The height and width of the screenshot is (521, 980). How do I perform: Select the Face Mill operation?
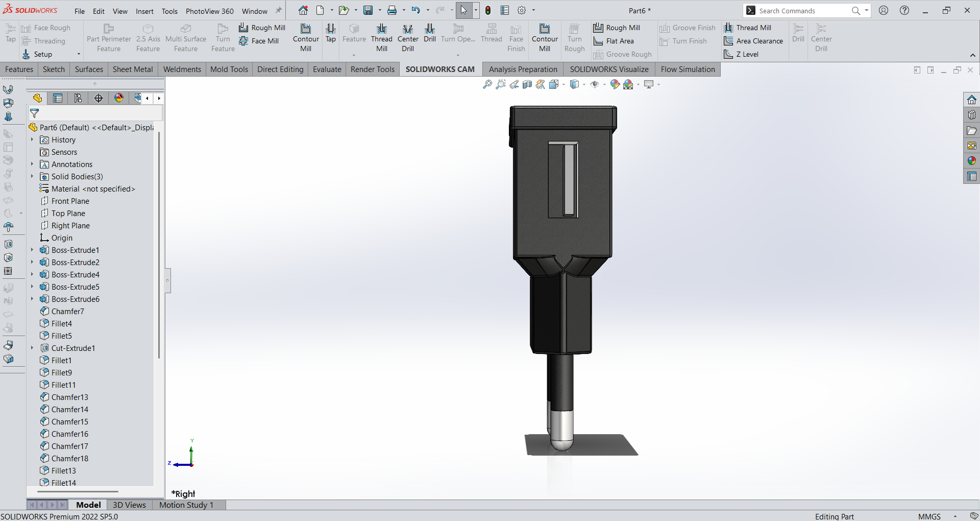click(x=259, y=41)
